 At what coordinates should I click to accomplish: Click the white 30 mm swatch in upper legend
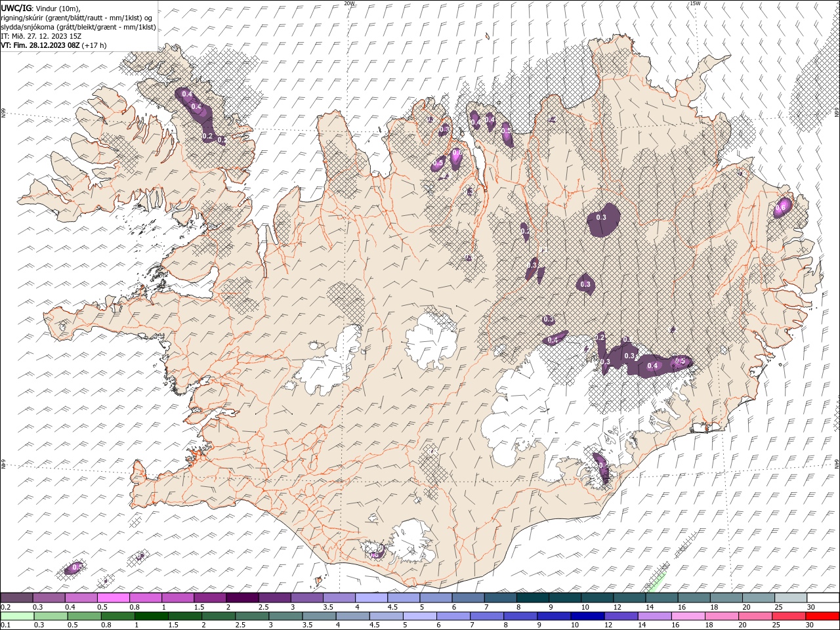823,598
